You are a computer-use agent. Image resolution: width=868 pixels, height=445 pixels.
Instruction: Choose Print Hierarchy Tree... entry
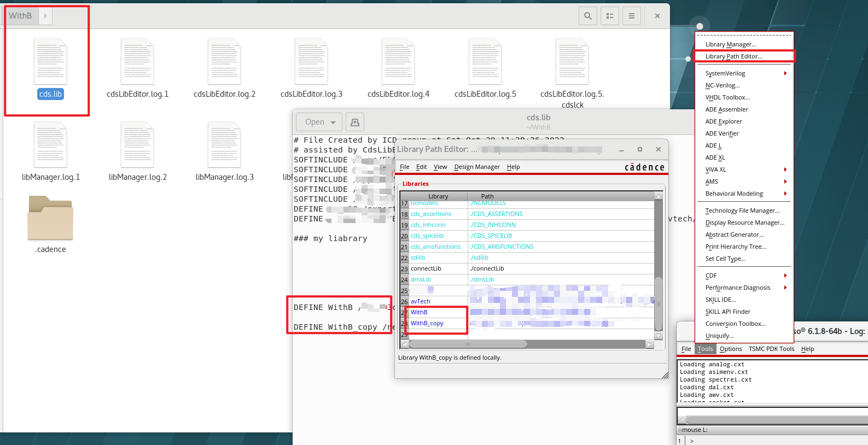(744, 247)
